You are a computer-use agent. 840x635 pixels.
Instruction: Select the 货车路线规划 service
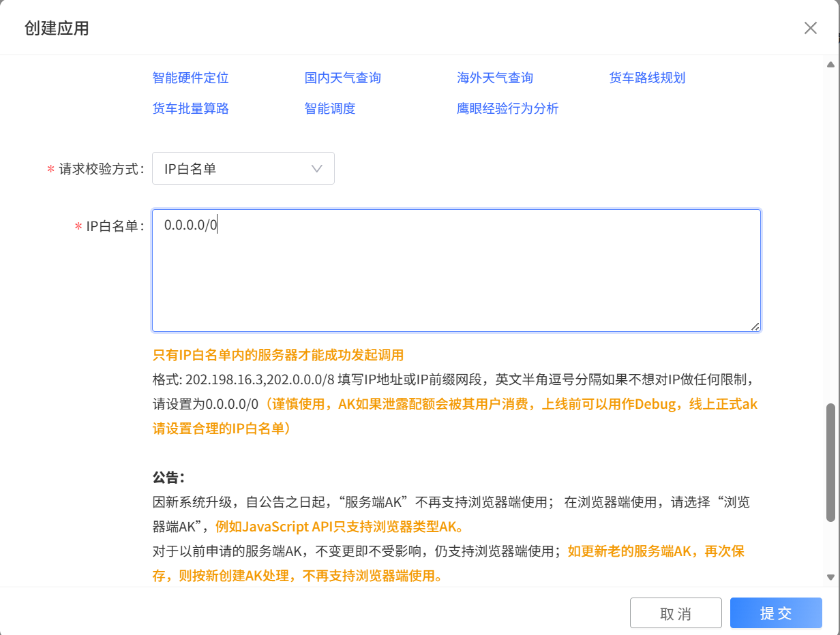[x=647, y=78]
